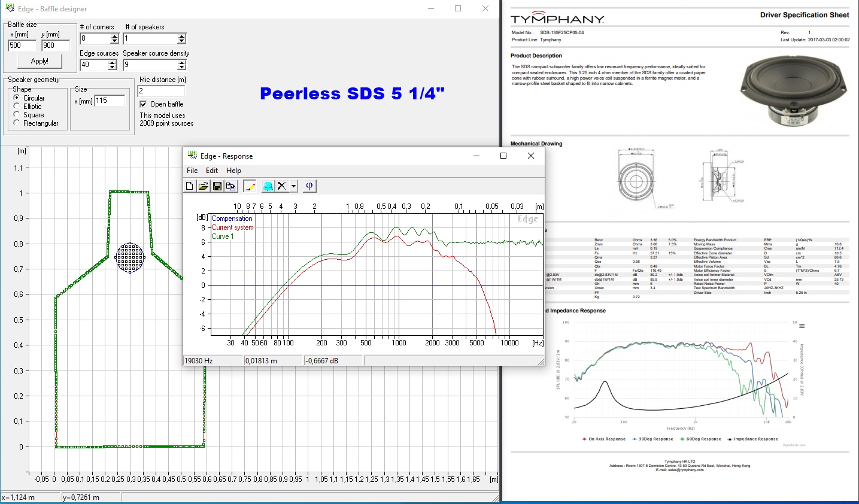Viewport: 859px width, 504px height.
Task: Toggle the Impedance Response legend item
Action: click(752, 439)
